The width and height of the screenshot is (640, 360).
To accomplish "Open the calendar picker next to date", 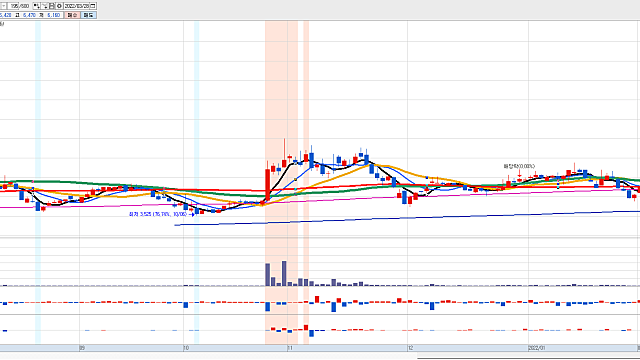I will coord(93,6).
